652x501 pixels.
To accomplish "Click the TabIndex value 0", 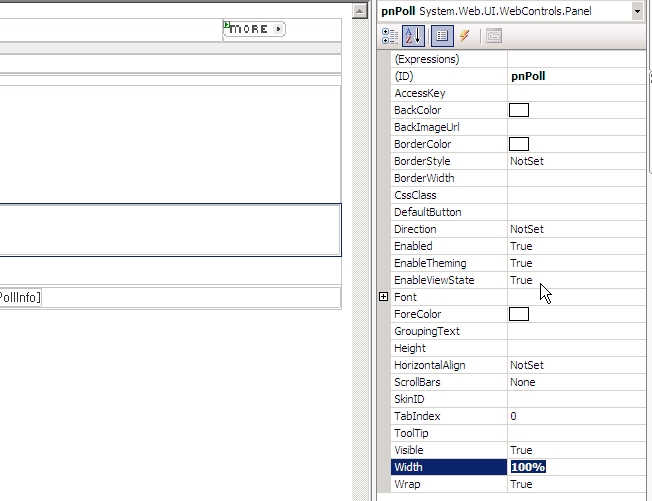I will click(x=513, y=417).
